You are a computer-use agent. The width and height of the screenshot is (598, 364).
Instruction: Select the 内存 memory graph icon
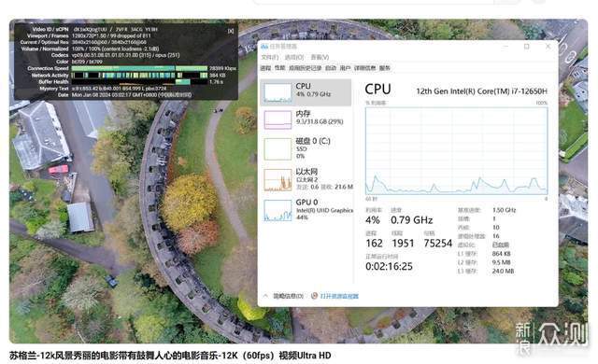point(278,120)
